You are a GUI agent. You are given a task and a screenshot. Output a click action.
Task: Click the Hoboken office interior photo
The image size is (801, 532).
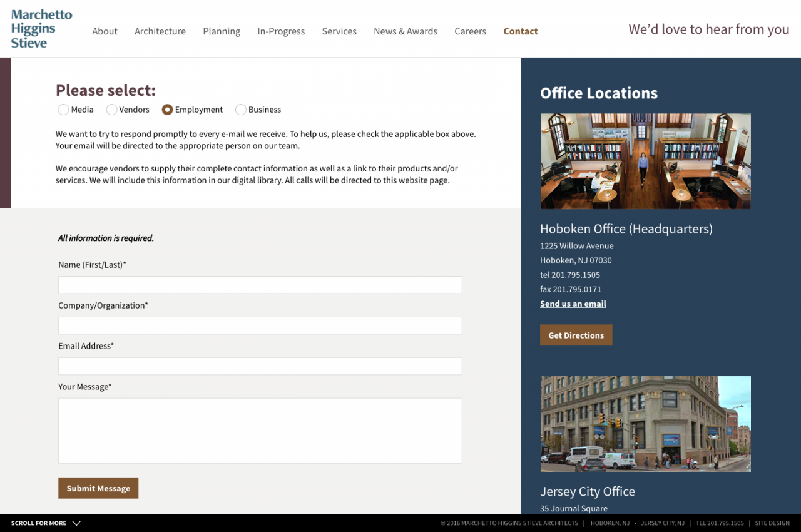pyautogui.click(x=645, y=161)
